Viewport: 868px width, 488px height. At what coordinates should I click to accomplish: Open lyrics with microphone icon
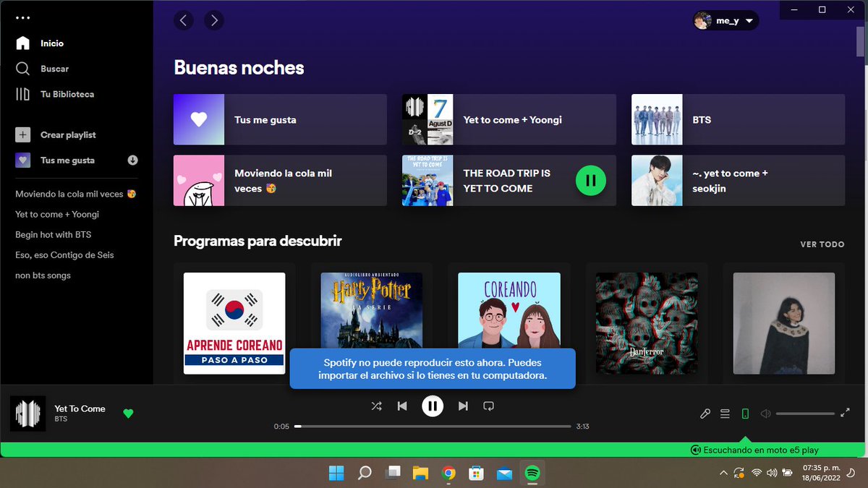pos(705,414)
